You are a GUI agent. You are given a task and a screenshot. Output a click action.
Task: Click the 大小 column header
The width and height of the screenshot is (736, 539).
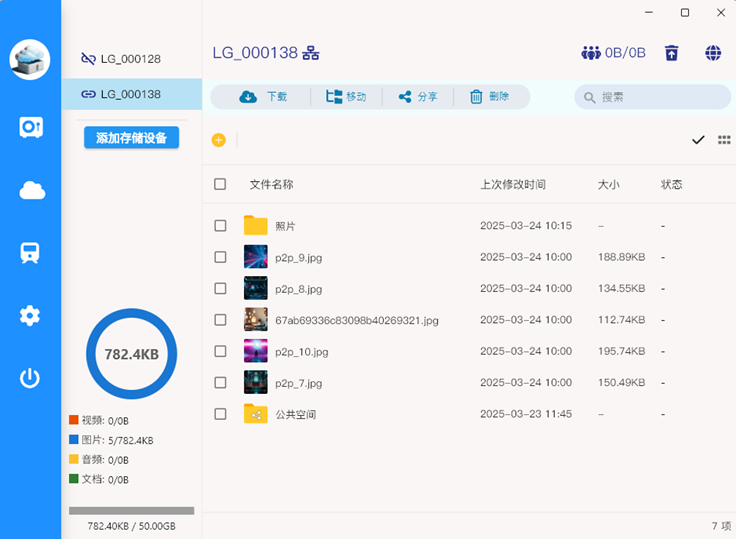click(609, 185)
